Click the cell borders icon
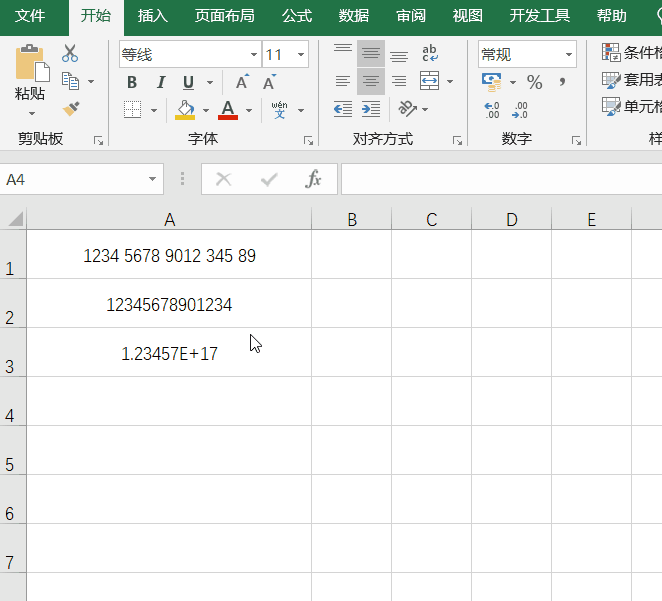This screenshot has width=662, height=601. 132,110
